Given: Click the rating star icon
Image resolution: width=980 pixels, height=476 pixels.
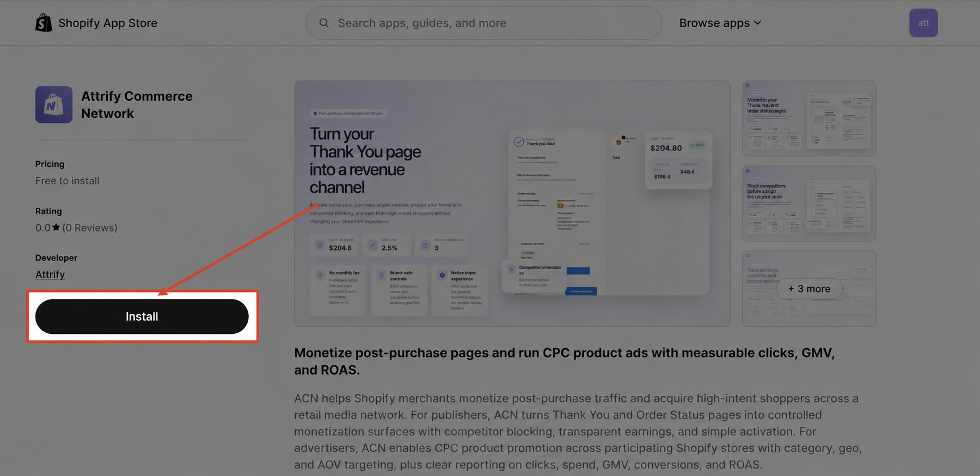Looking at the screenshot, I should [x=56, y=227].
